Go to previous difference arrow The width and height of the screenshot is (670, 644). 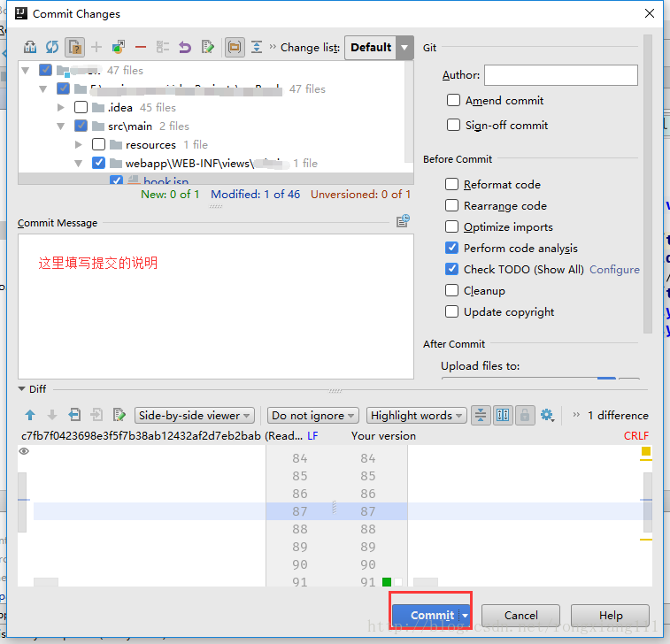click(30, 415)
